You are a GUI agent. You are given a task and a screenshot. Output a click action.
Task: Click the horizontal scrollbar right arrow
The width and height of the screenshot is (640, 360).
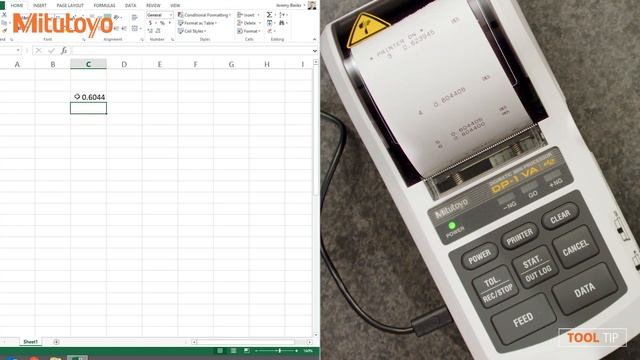click(x=310, y=342)
